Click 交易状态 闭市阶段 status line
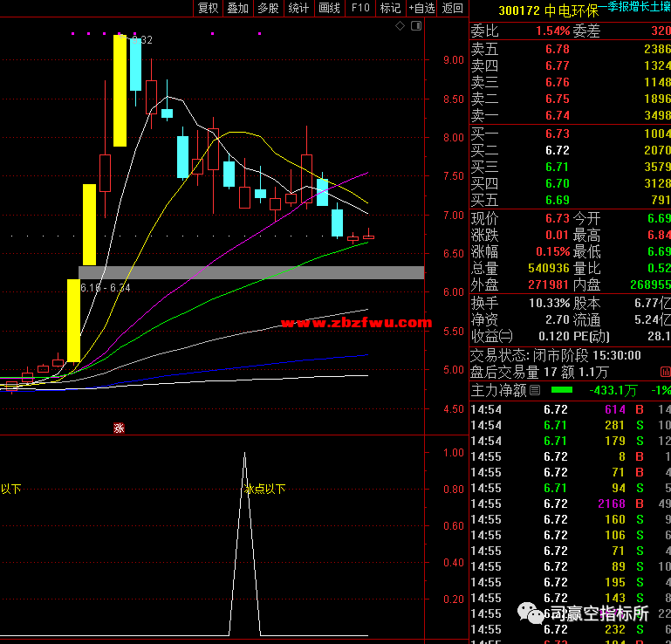The height and width of the screenshot is (644, 671). tap(556, 355)
